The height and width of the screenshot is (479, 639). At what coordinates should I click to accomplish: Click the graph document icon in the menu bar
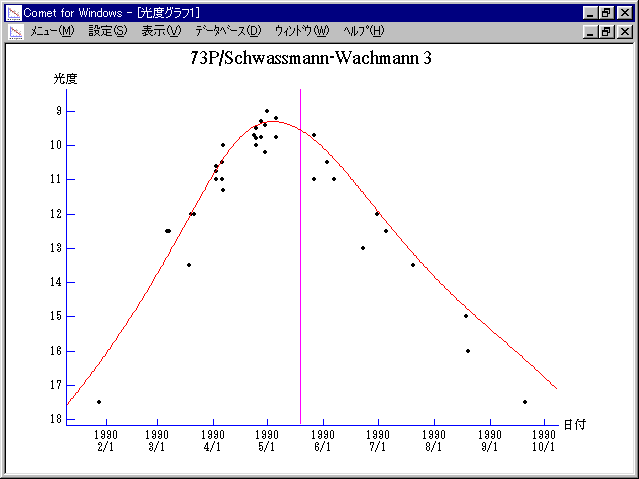pyautogui.click(x=15, y=31)
